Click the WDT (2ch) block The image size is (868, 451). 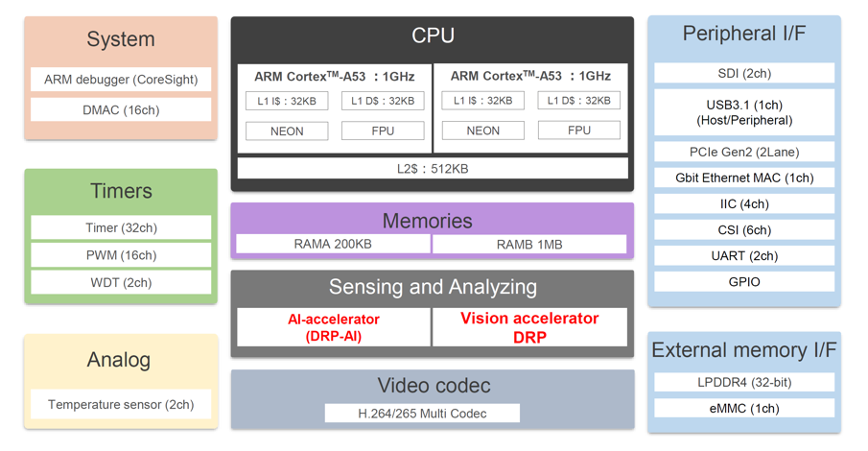[121, 282]
